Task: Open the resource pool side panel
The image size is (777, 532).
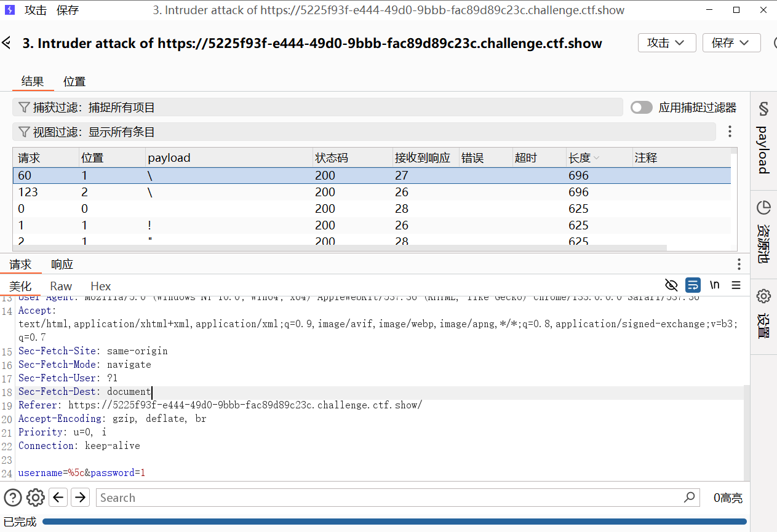Action: tap(763, 232)
